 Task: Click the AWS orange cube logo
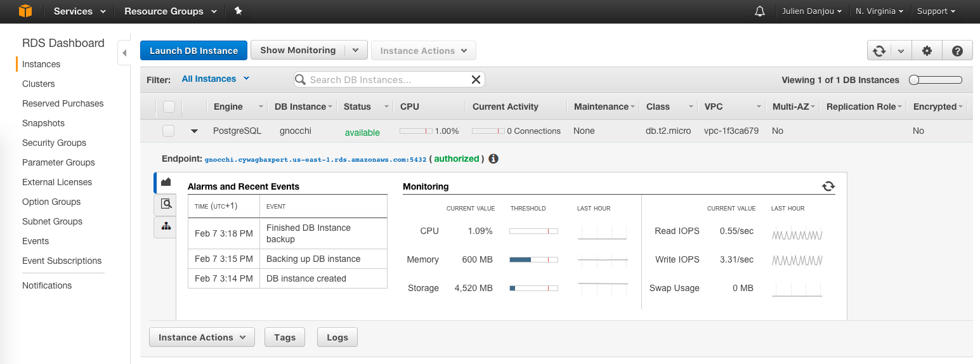click(x=25, y=11)
